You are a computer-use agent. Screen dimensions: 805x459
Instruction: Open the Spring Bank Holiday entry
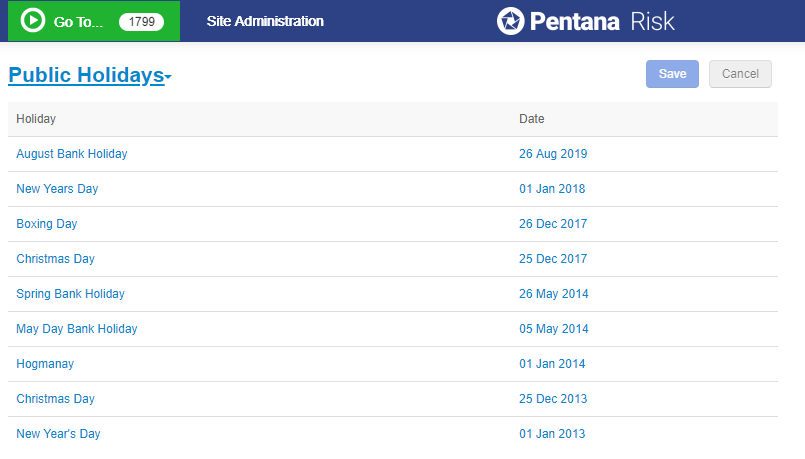[70, 294]
